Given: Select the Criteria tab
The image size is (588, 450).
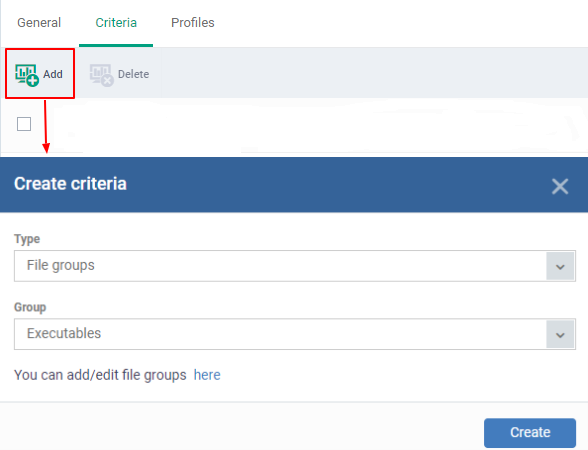Looking at the screenshot, I should tap(116, 23).
